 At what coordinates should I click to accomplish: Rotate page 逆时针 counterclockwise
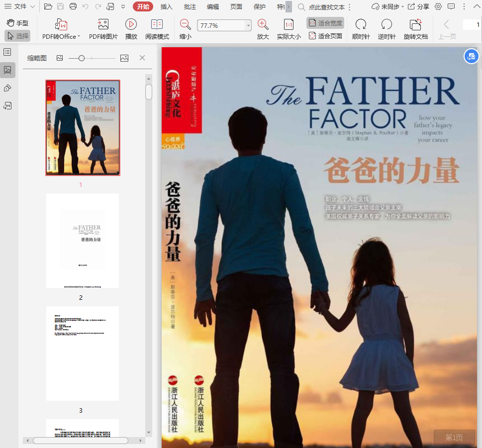(386, 29)
